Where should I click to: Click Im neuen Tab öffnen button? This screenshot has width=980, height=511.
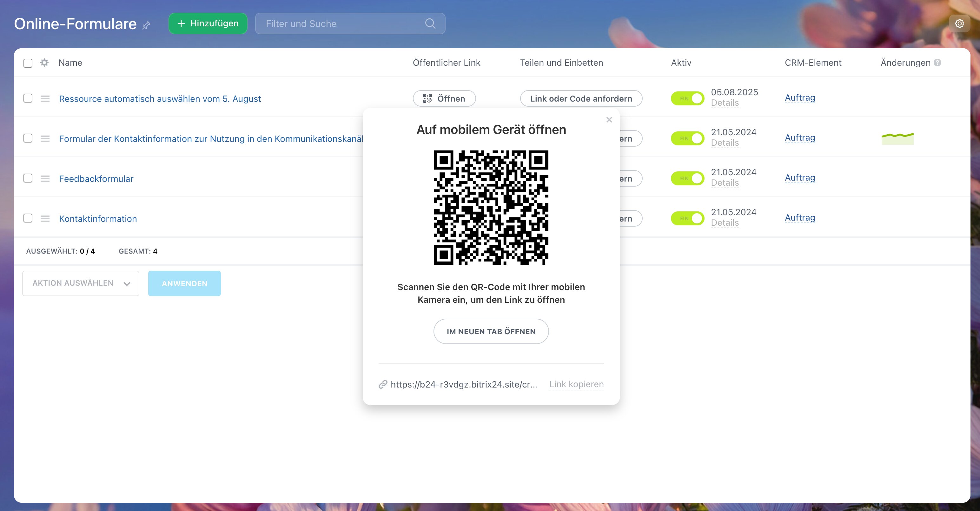click(491, 331)
